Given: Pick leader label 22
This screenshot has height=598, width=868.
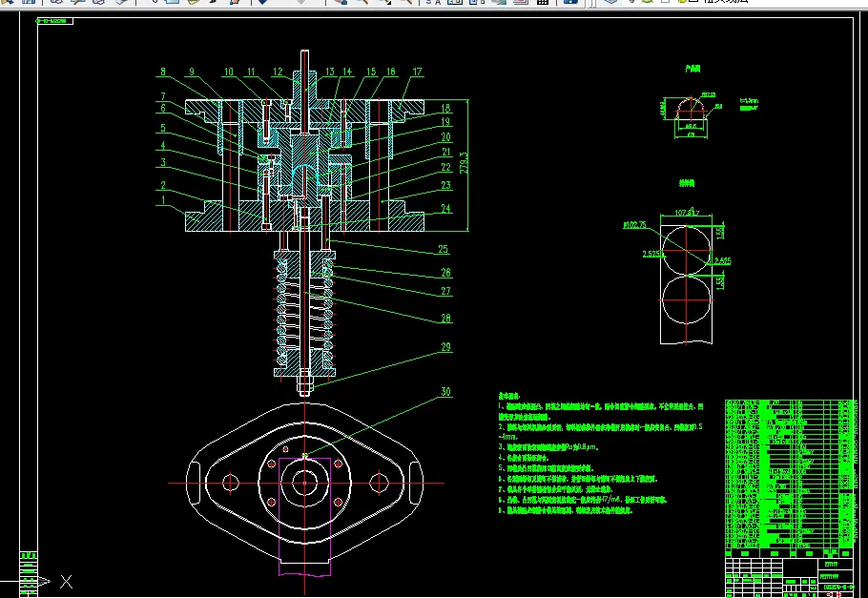Looking at the screenshot, I should [445, 167].
